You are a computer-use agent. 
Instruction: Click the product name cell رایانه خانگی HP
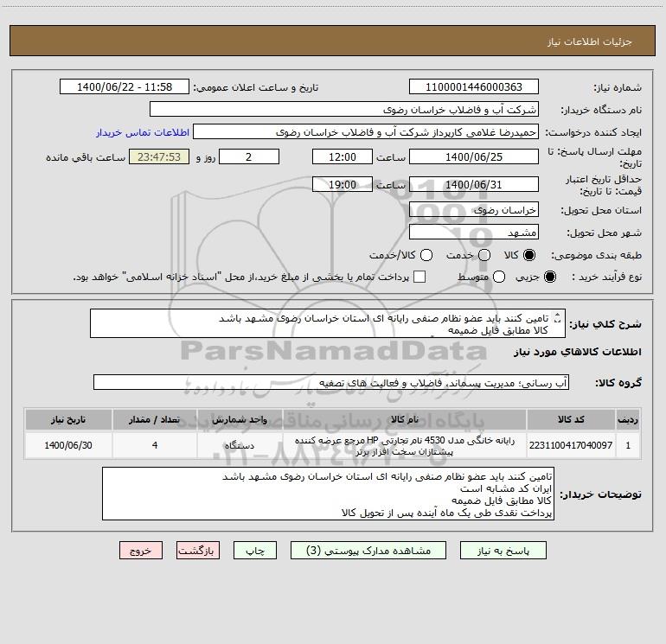pyautogui.click(x=405, y=445)
